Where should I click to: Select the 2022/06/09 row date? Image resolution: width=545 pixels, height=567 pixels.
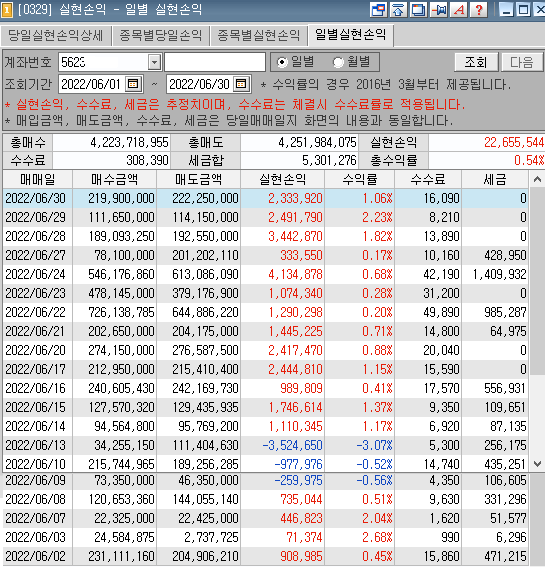(x=35, y=480)
